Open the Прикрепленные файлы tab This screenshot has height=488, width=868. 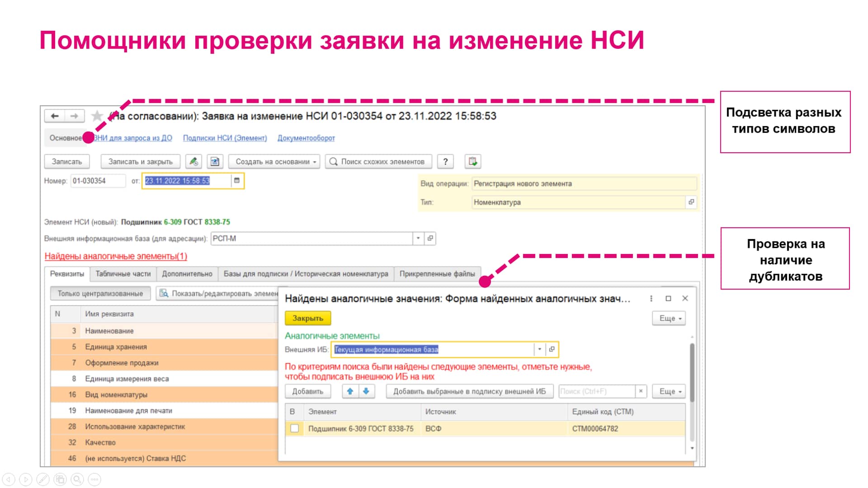click(x=437, y=274)
